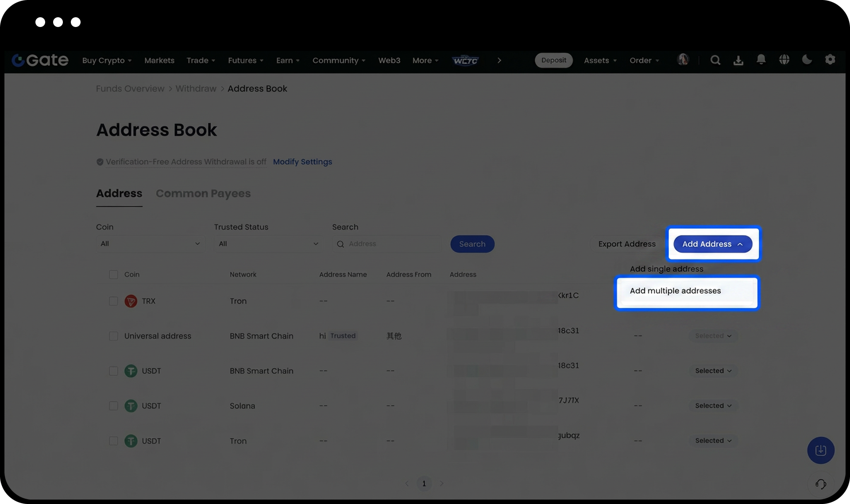The width and height of the screenshot is (850, 504).
Task: Choose Add multiple addresses menu option
Action: click(675, 291)
